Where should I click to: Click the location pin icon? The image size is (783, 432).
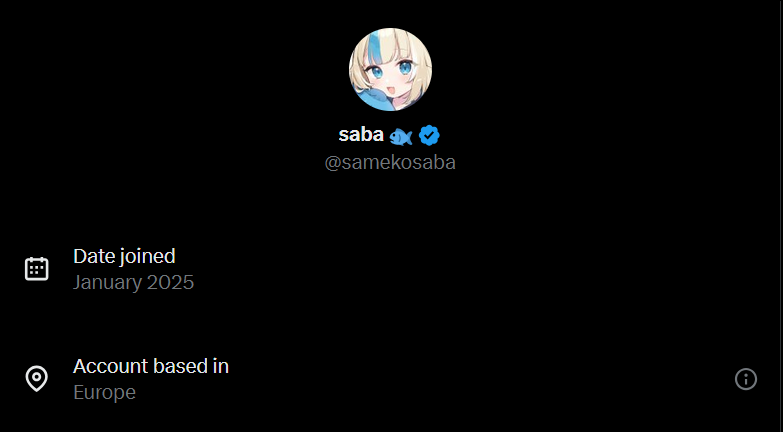(x=36, y=379)
